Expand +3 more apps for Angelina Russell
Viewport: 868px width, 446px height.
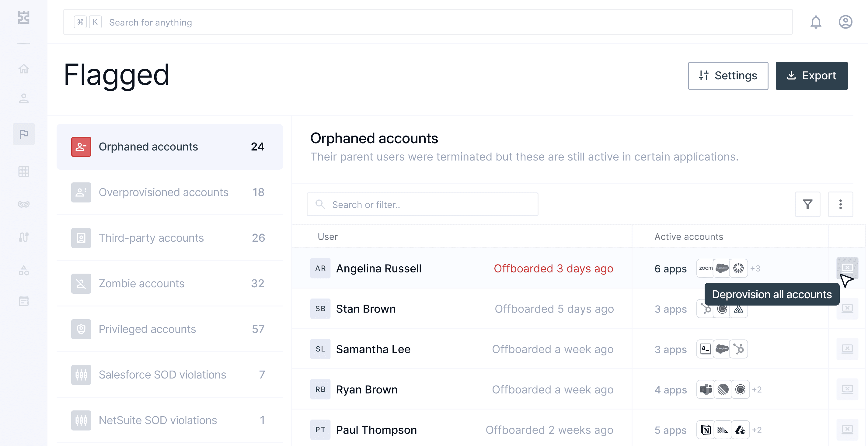pos(755,269)
